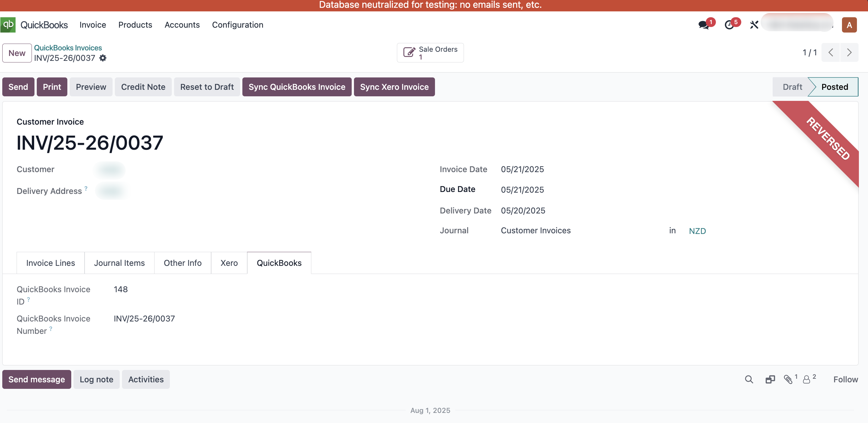The height and width of the screenshot is (423, 868).
Task: Click the New button
Action: click(17, 53)
